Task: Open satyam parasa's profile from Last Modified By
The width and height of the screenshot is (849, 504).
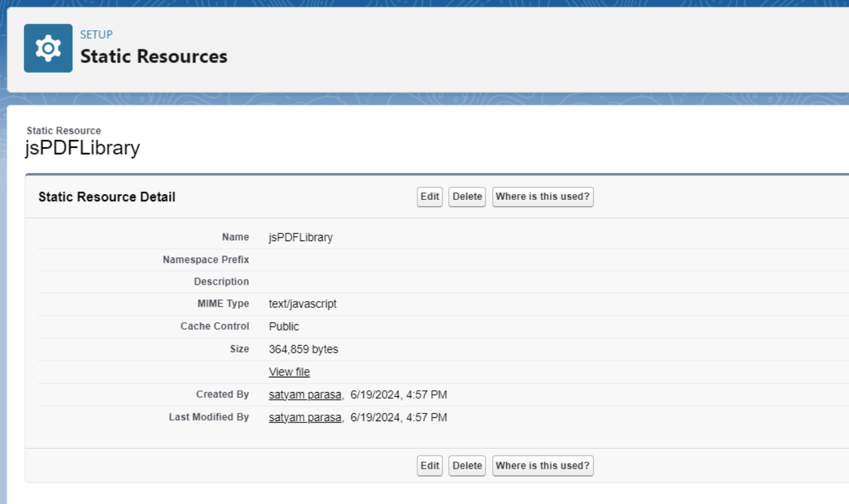Action: [305, 417]
